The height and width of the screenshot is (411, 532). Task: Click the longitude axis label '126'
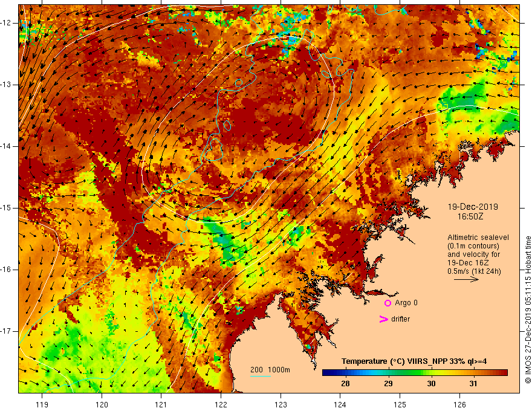459,404
